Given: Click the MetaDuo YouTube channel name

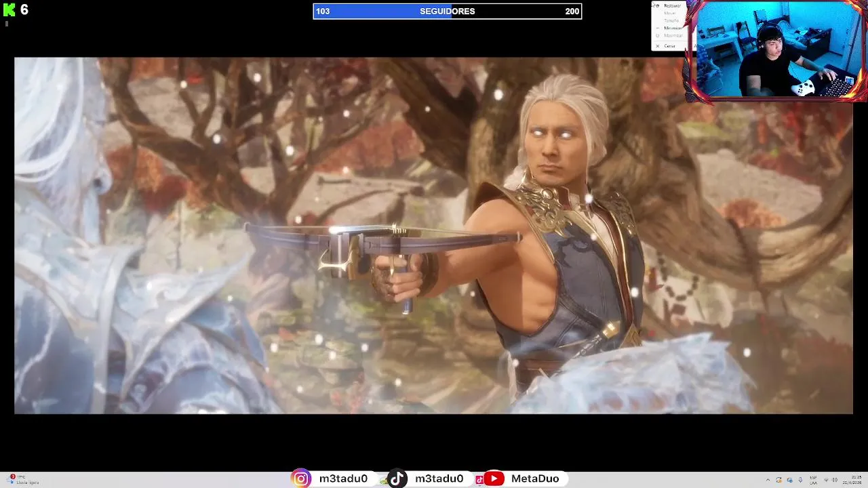Looking at the screenshot, I should (535, 479).
